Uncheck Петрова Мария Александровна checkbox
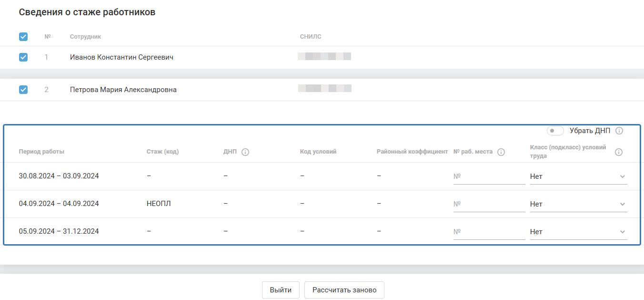This screenshot has height=300, width=644. (x=23, y=90)
